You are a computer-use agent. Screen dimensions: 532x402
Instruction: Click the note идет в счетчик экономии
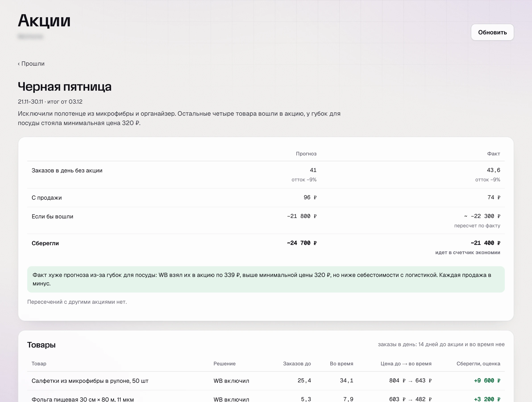[468, 253]
